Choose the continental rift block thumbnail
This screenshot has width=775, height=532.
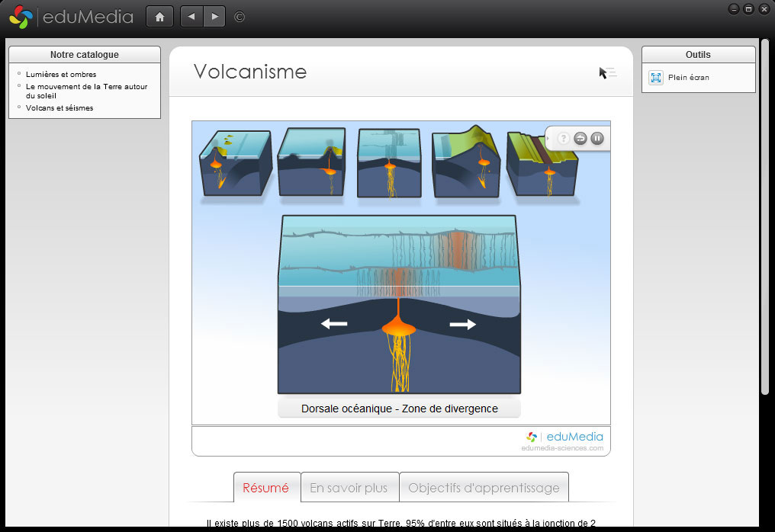(542, 162)
